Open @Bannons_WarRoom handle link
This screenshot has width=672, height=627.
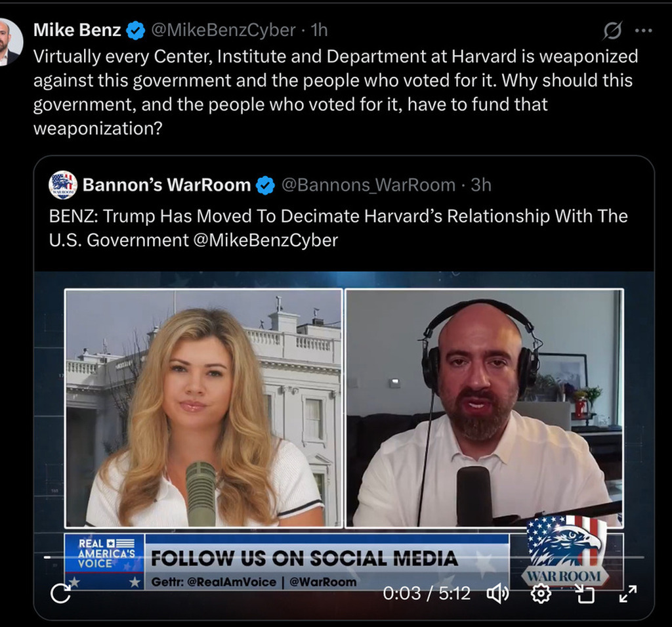click(368, 185)
